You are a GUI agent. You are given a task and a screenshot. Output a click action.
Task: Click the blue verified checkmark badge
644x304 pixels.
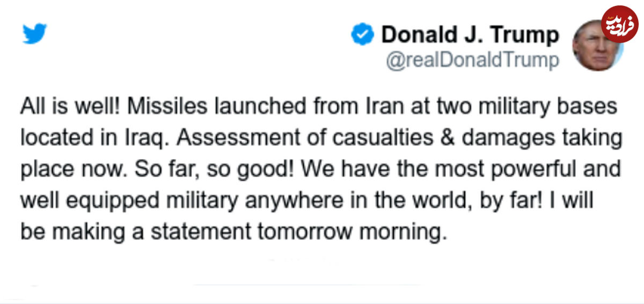coord(362,35)
